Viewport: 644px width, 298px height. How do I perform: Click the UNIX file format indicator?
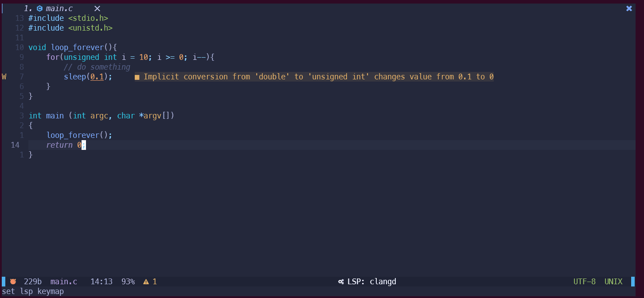[613, 282]
